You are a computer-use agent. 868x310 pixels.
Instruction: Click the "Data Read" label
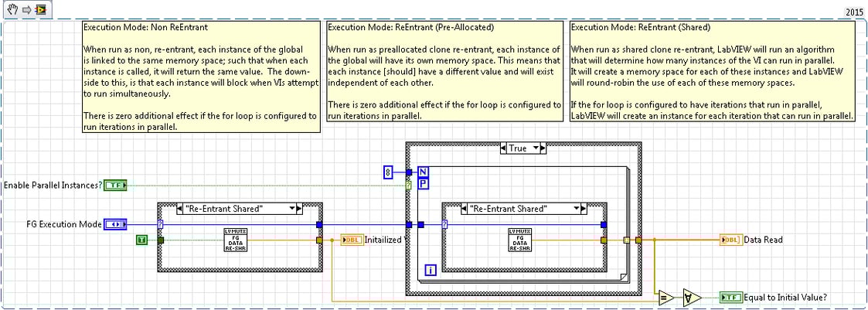[763, 240]
